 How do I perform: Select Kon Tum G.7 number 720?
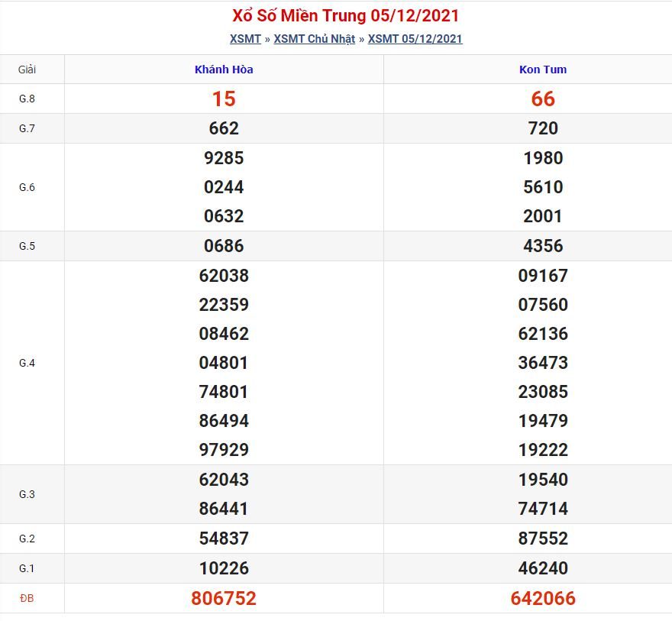pyautogui.click(x=543, y=128)
